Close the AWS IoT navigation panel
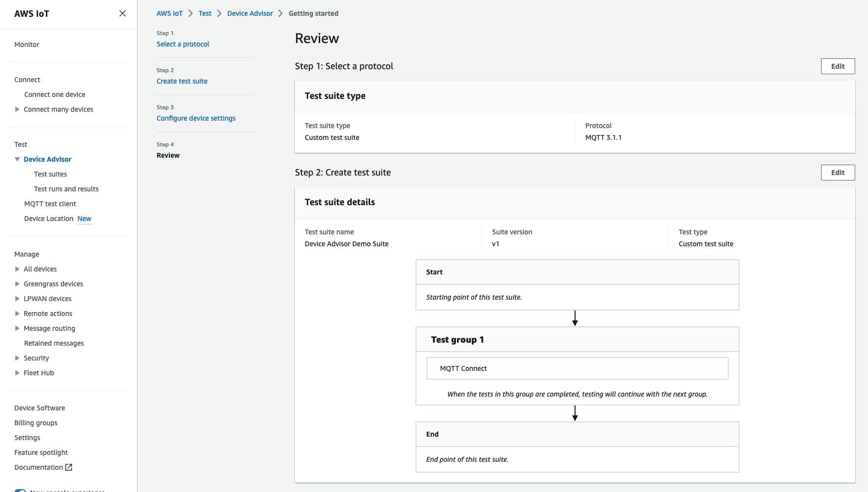Viewport: 868px width, 492px height. [x=122, y=13]
